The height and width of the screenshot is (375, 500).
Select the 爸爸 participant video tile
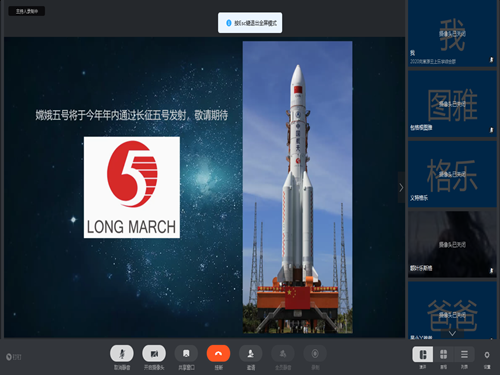(452, 311)
